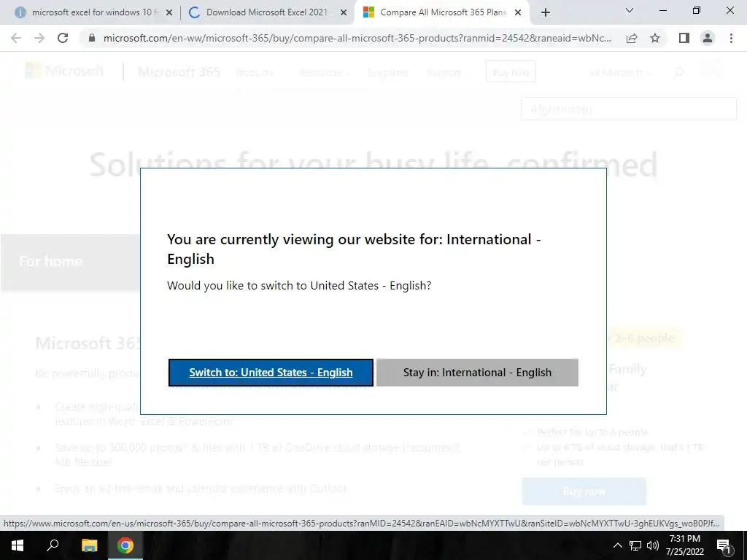Open Windows taskbar search

tap(53, 545)
